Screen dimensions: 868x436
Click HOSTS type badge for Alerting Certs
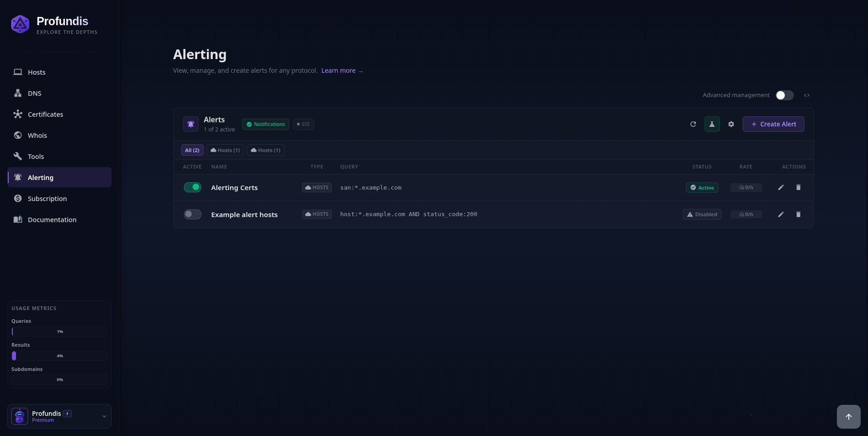point(317,187)
